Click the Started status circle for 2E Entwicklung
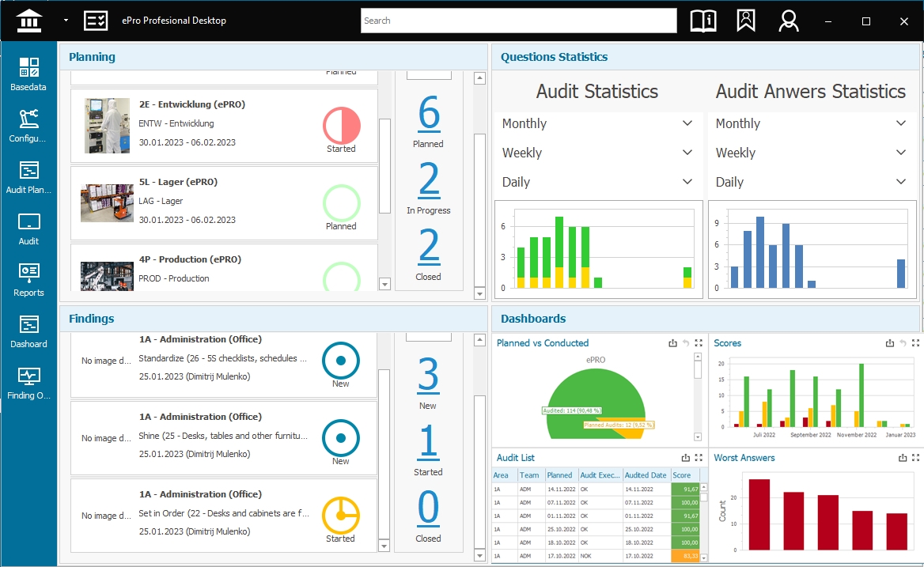 coord(342,127)
